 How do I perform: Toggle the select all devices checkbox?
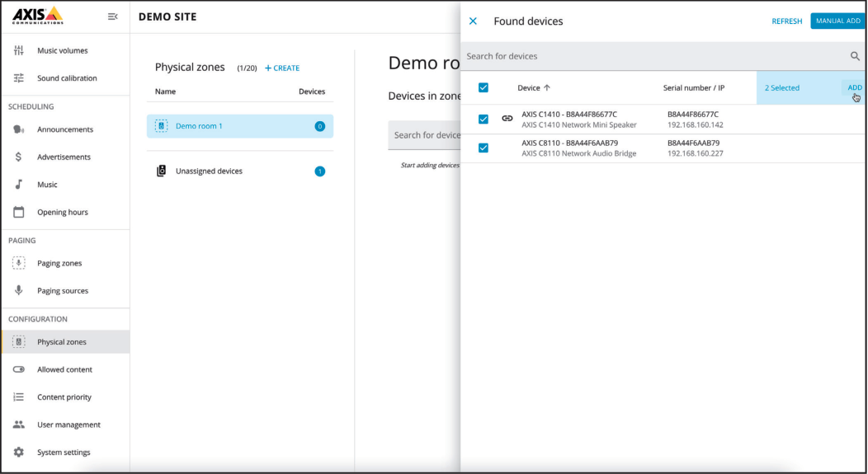click(x=484, y=87)
